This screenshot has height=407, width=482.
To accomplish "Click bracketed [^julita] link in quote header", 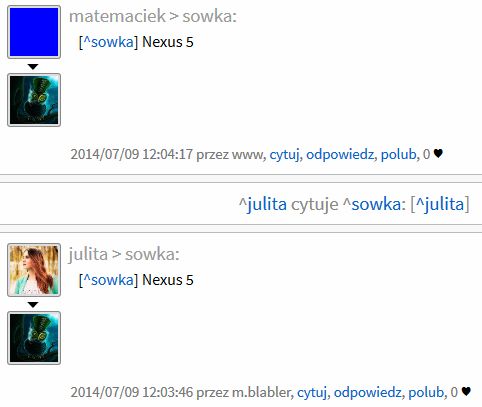I will pos(440,204).
